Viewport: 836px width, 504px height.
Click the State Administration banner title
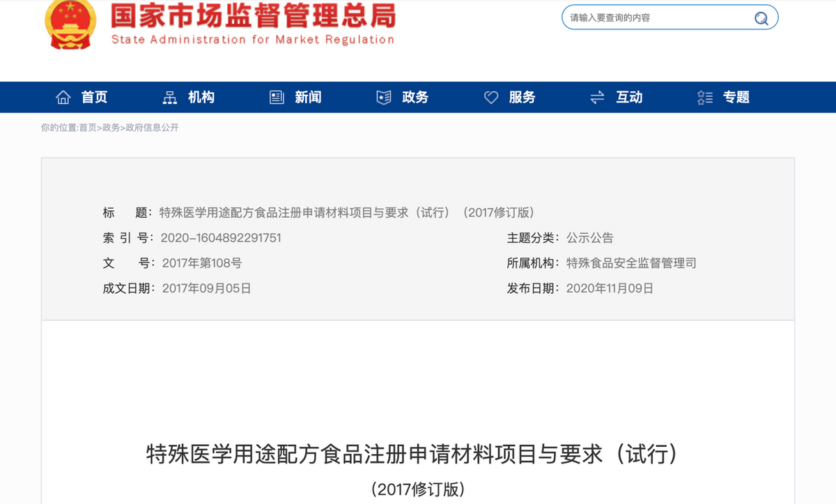(251, 23)
